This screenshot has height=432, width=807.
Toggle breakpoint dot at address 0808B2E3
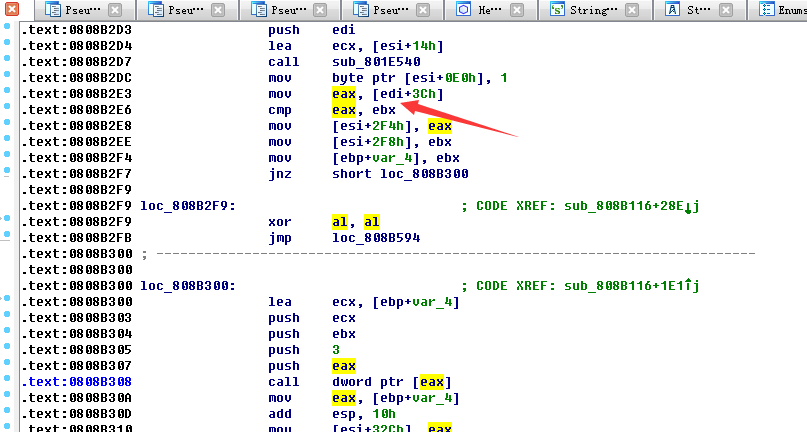[8, 93]
